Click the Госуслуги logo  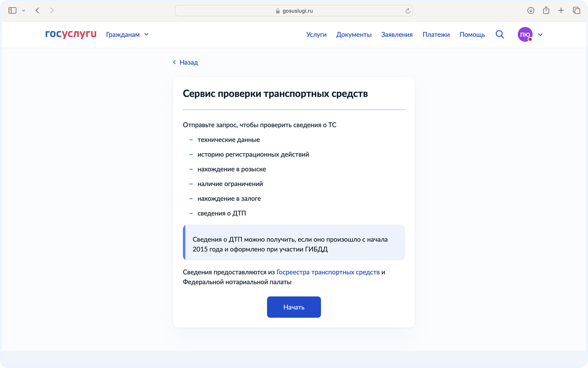(x=71, y=34)
